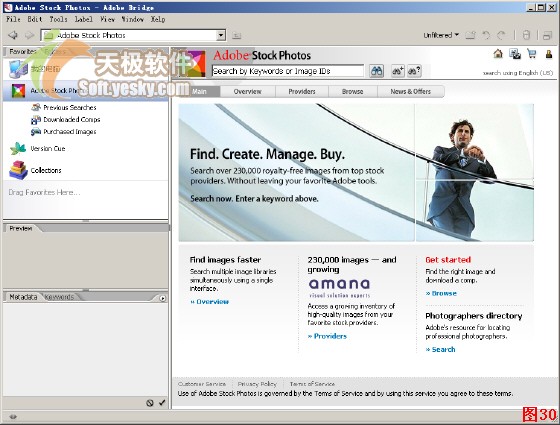Switch to the Favorites panel tab
This screenshot has width=560, height=425.
(22, 51)
